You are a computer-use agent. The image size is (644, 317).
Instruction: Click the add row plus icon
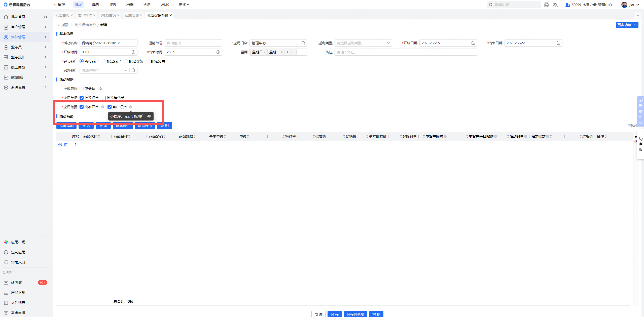(x=60, y=145)
